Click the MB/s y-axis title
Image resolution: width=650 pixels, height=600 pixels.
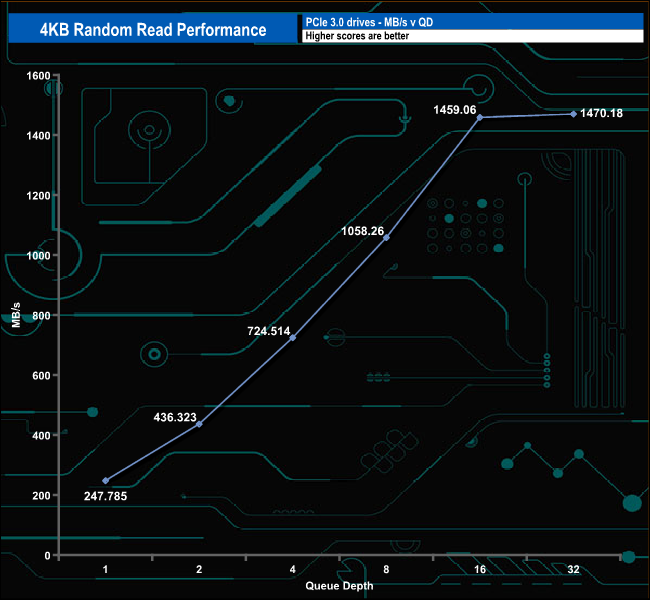(17, 316)
